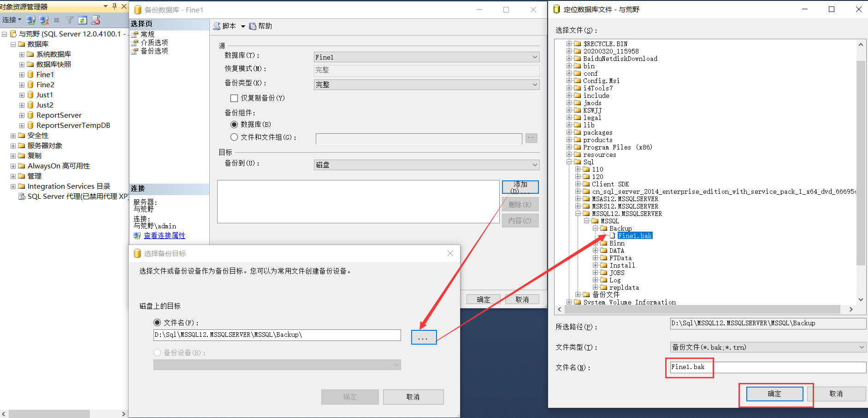Viewport: 868px width, 418px height.
Task: Enable the 仅复制备份 checkbox
Action: tap(234, 98)
